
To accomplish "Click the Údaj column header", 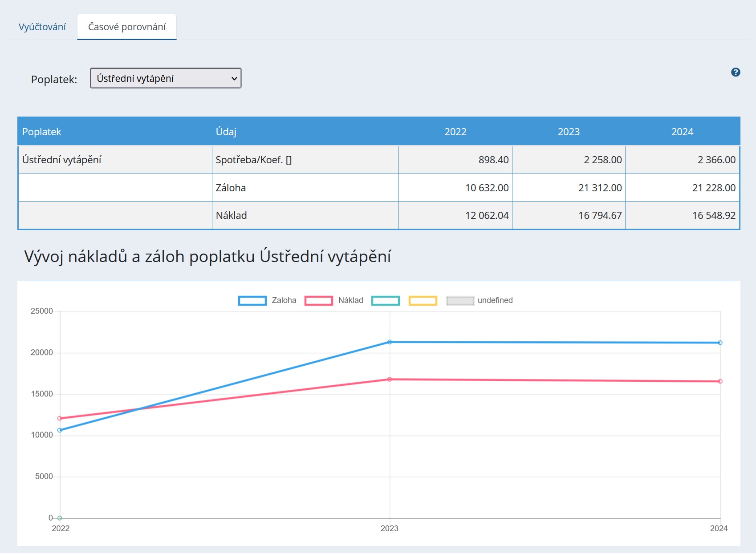I will point(226,132).
